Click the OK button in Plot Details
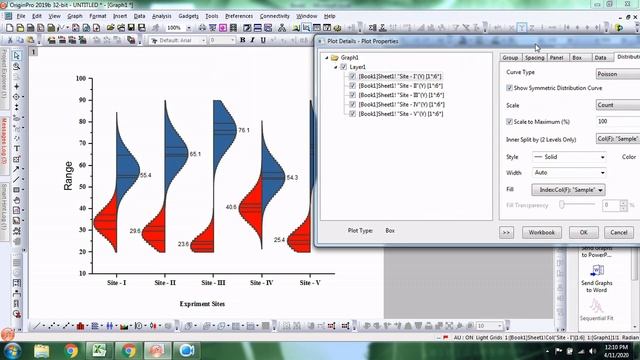Viewport: 640px width, 360px height. (584, 232)
